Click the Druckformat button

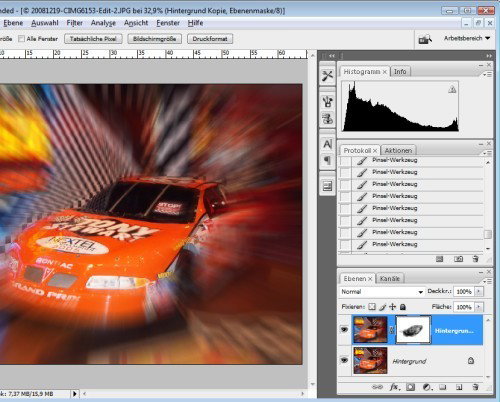click(x=210, y=39)
